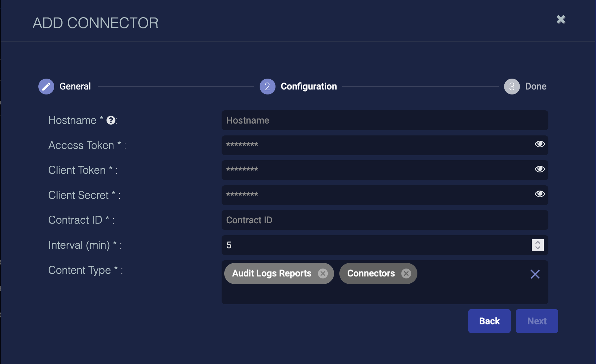Close the Add Connector dialog
This screenshot has width=596, height=364.
pyautogui.click(x=561, y=19)
